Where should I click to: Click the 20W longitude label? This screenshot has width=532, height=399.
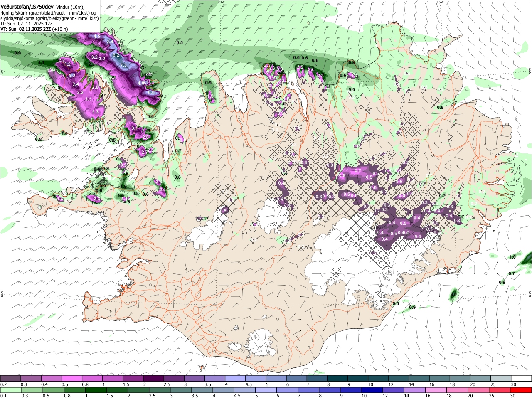click(221, 2)
